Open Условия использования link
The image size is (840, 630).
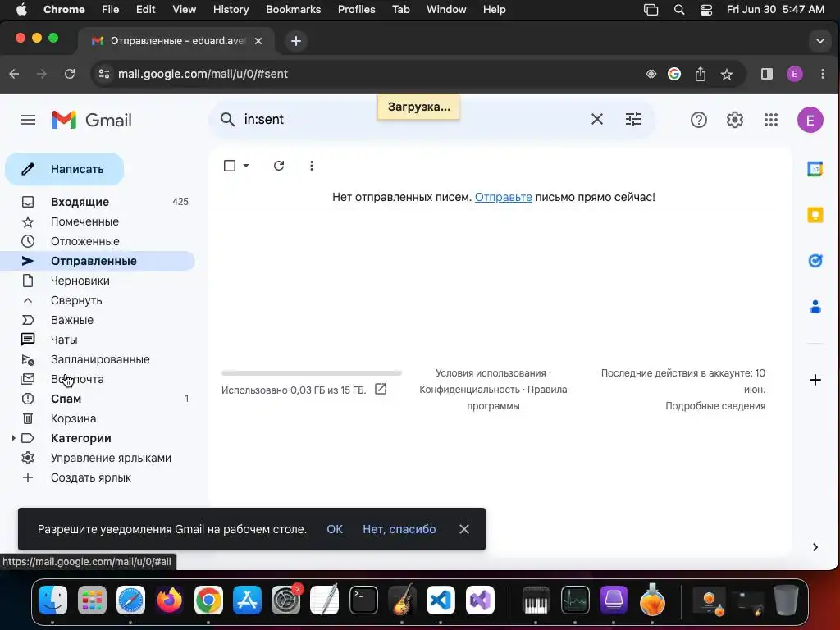coord(491,373)
